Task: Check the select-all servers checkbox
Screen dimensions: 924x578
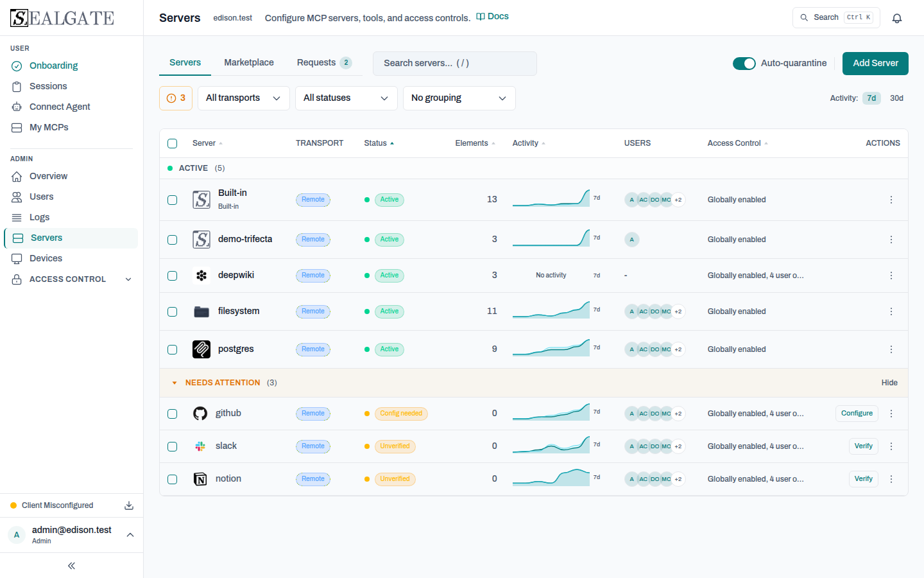Action: click(x=172, y=143)
